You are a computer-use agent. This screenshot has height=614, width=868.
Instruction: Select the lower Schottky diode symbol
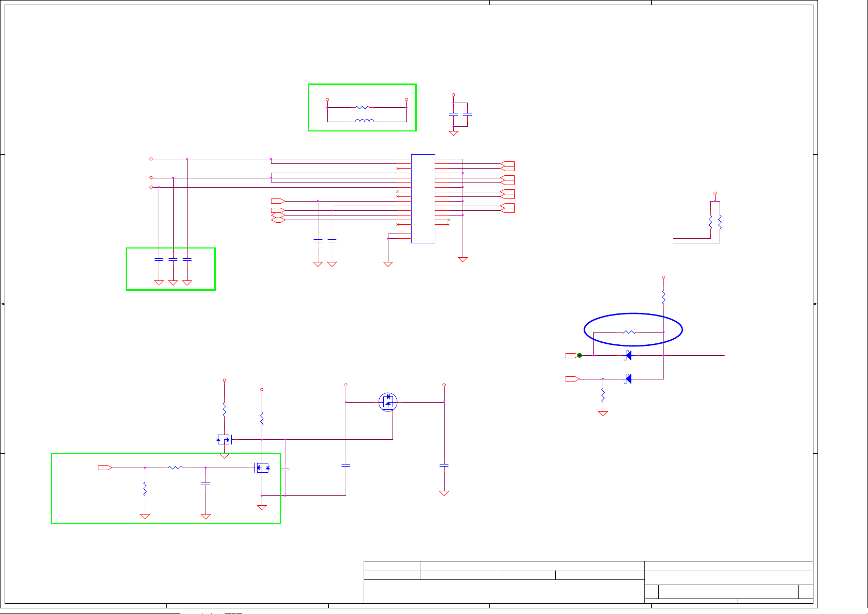click(628, 379)
